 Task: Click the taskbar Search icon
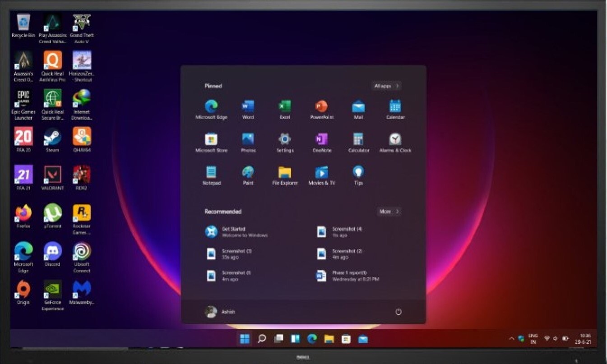point(261,338)
